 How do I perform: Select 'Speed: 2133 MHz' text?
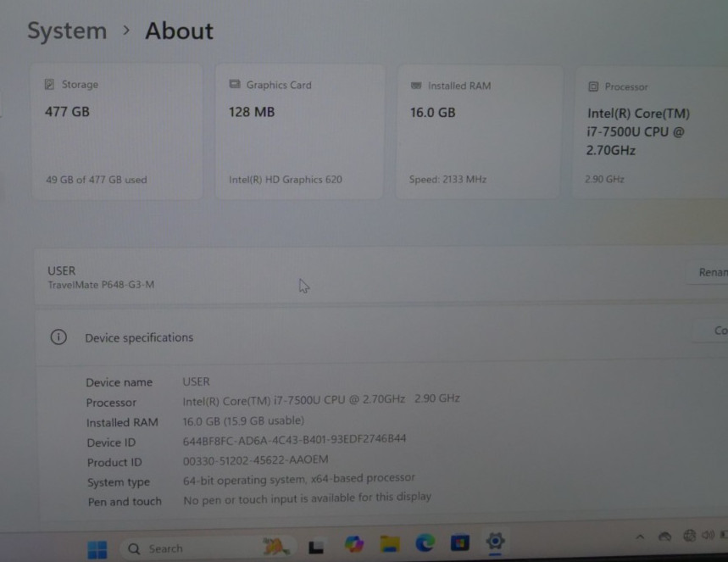(447, 180)
